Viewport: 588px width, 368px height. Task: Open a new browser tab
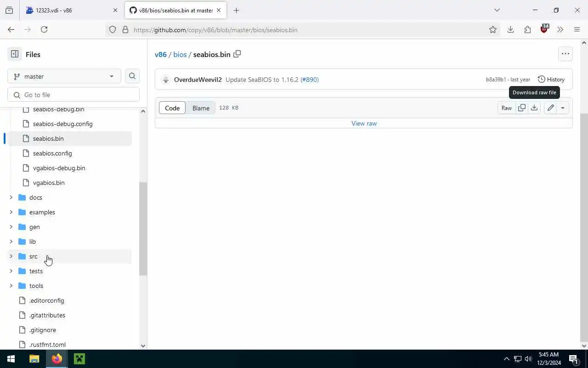click(236, 10)
